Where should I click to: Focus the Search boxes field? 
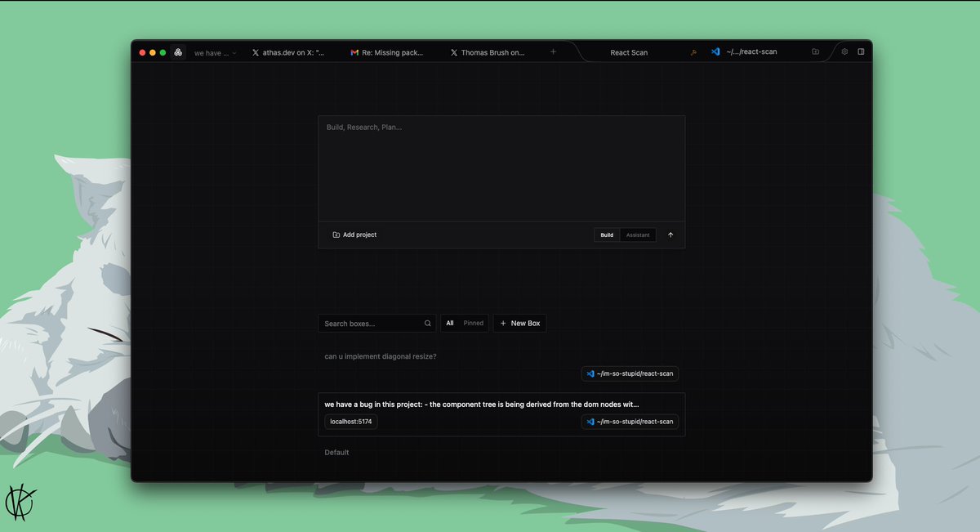pyautogui.click(x=377, y=324)
